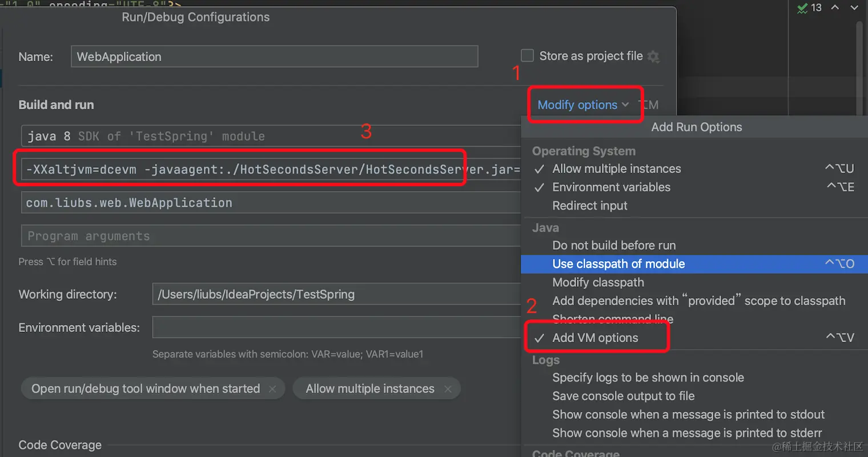868x457 pixels.
Task: Click 'Specify logs to be shown in console'
Action: [648, 378]
